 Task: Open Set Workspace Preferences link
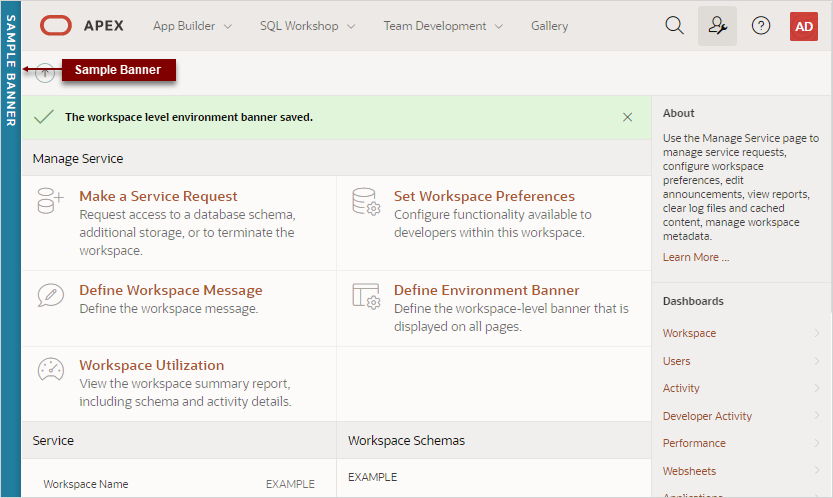(484, 196)
